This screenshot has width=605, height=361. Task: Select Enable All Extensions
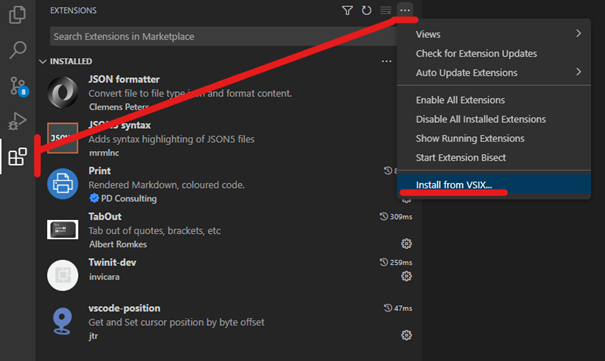tap(494, 100)
